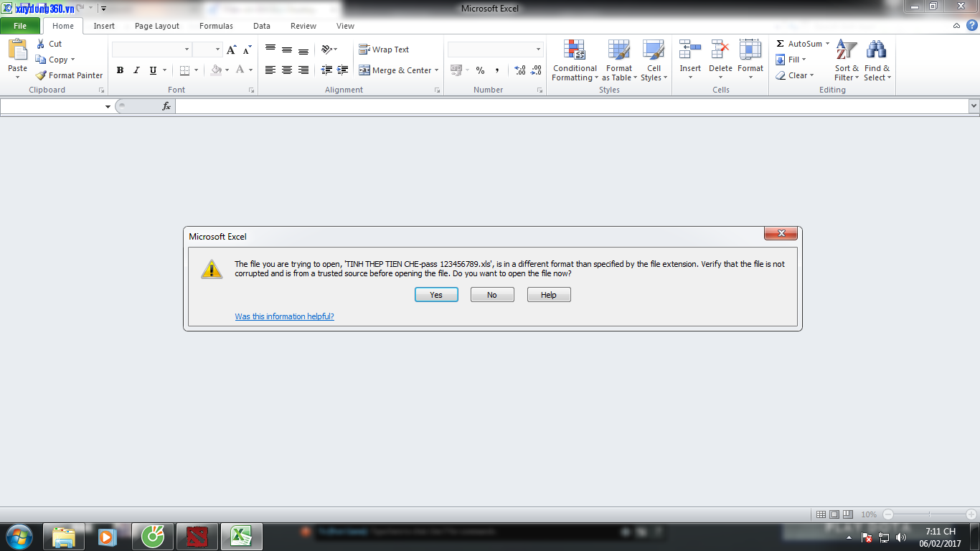Click the Top Align icon
This screenshot has height=551, width=980.
coord(270,50)
